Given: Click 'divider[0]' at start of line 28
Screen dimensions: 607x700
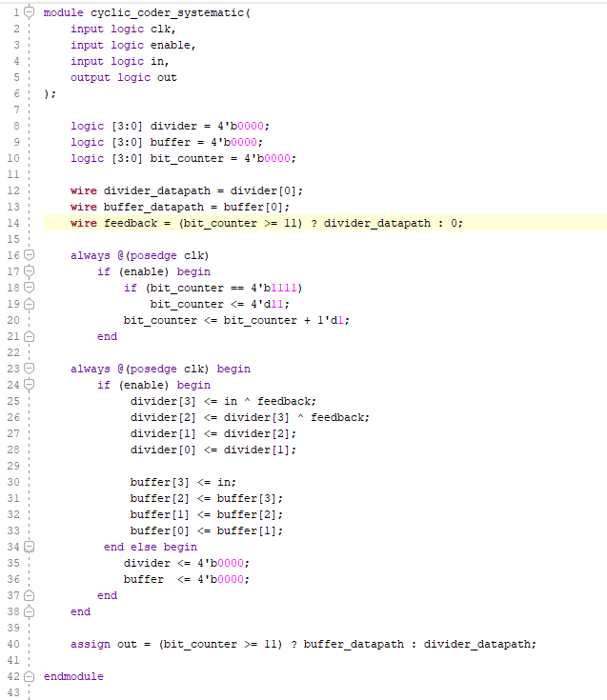Looking at the screenshot, I should click(x=163, y=450).
